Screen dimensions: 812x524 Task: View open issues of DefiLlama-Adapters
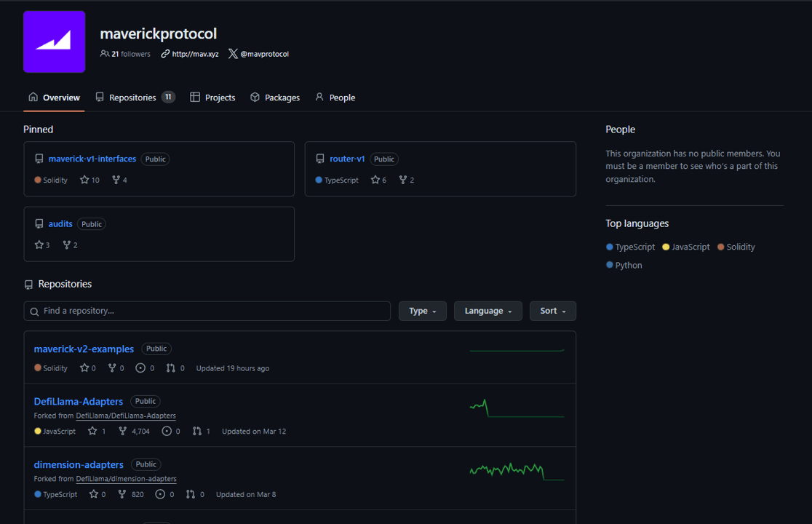[x=171, y=432]
